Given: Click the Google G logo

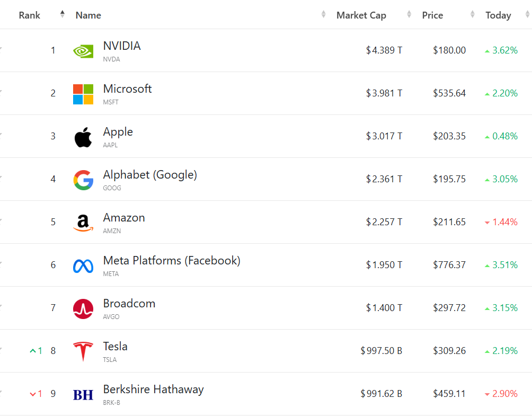Looking at the screenshot, I should (x=83, y=180).
